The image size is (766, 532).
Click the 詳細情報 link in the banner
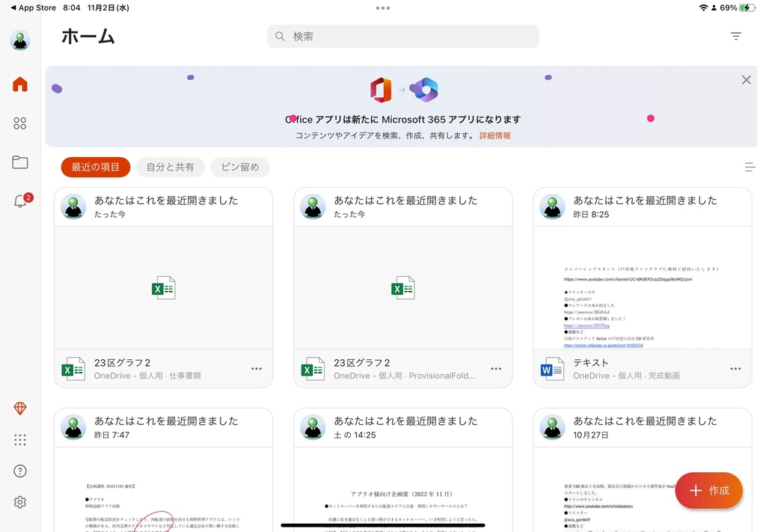495,136
